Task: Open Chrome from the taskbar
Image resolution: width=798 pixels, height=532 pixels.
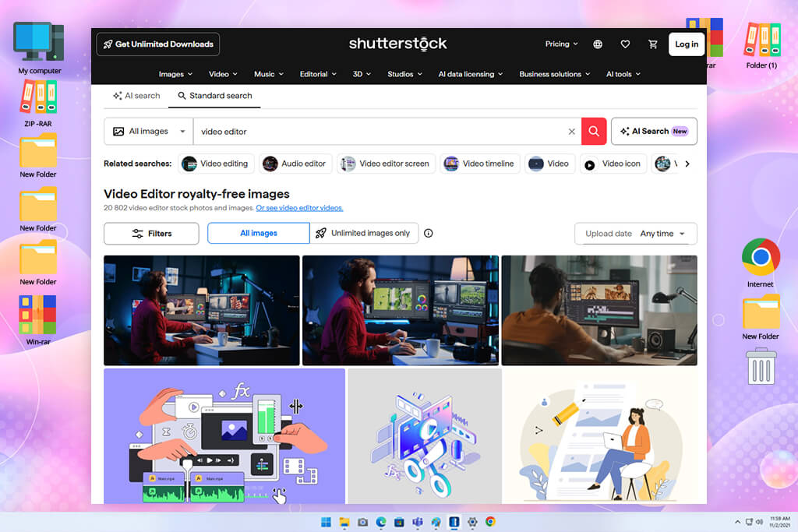Action: coord(491,522)
